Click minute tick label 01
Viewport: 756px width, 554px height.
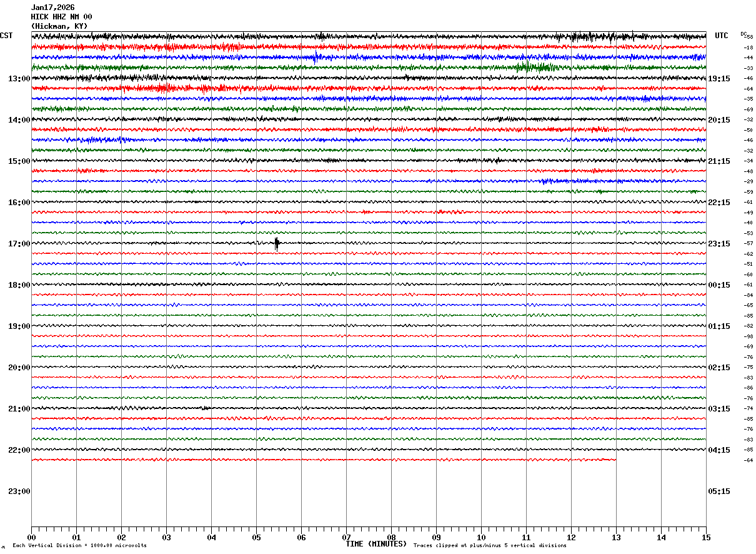76,537
